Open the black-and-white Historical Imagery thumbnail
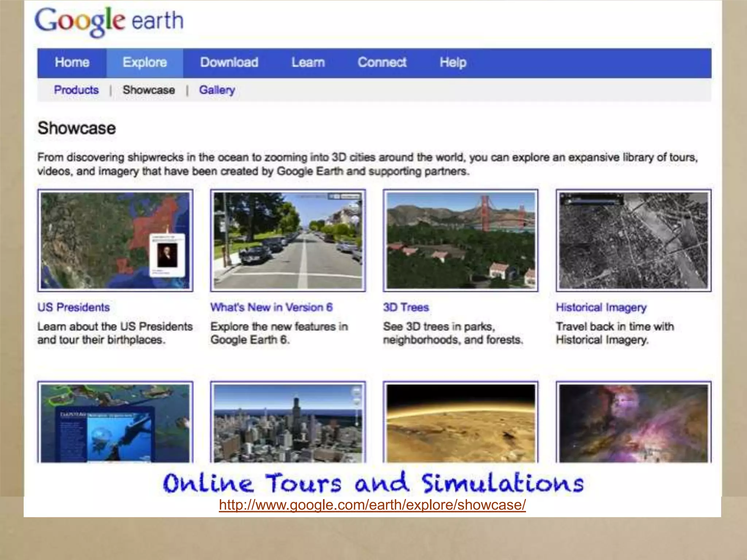This screenshot has height=560, width=747. coord(634,240)
